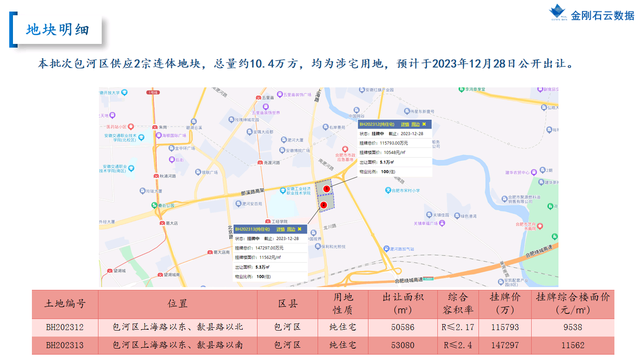
Task: Close the BH202312 info popup
Action: pyautogui.click(x=424, y=124)
